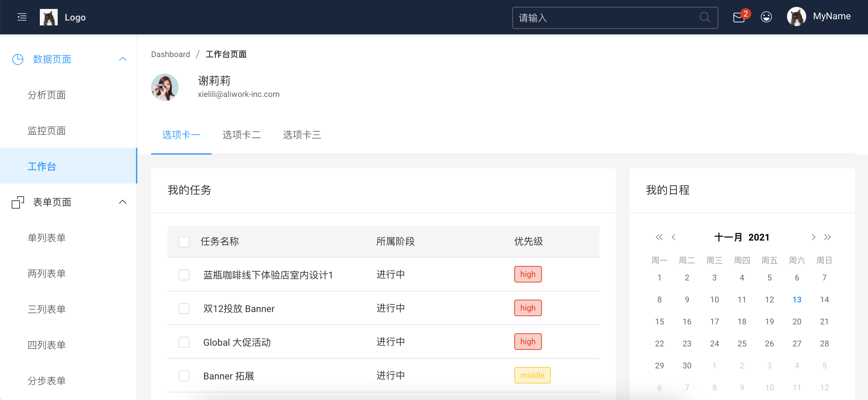Collapse the 数据页面 sidebar group
The height and width of the screenshot is (400, 868).
pos(123,59)
